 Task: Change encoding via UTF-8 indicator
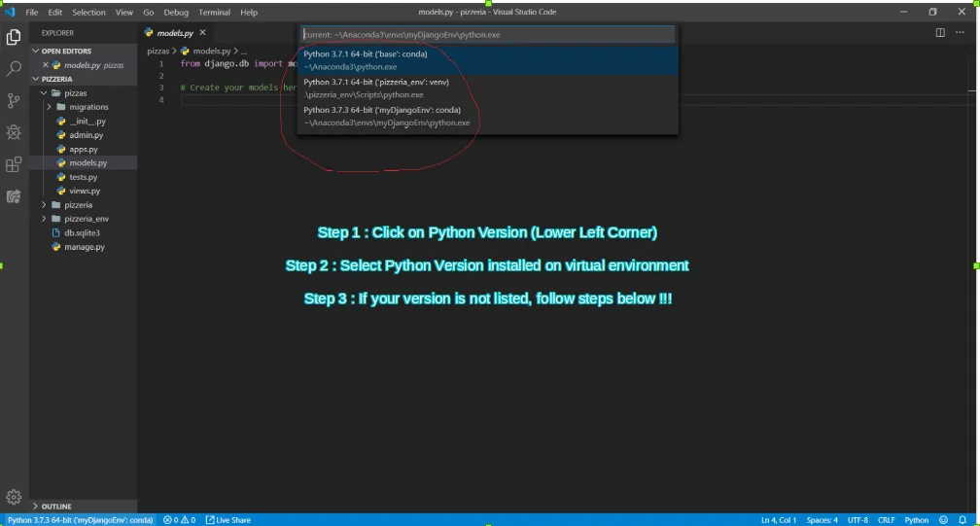click(857, 520)
